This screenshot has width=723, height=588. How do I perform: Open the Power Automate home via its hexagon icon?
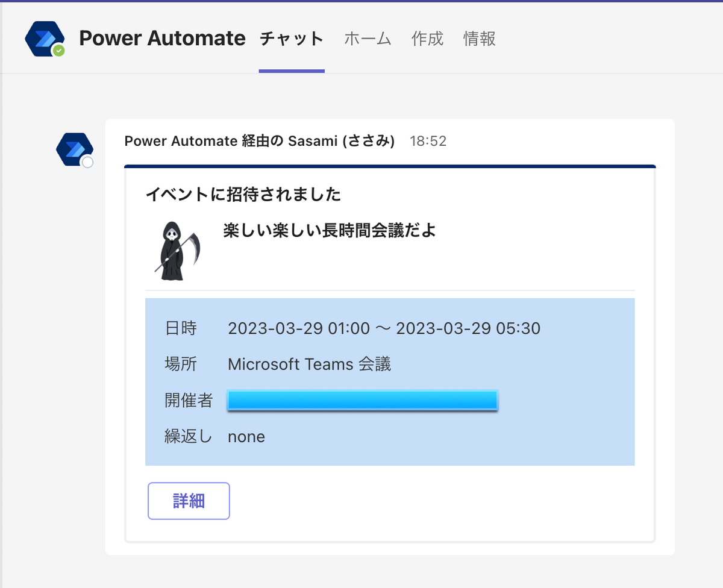click(x=45, y=38)
